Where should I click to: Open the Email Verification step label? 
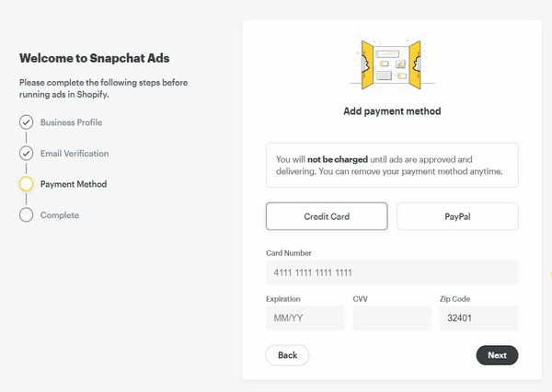pos(75,154)
